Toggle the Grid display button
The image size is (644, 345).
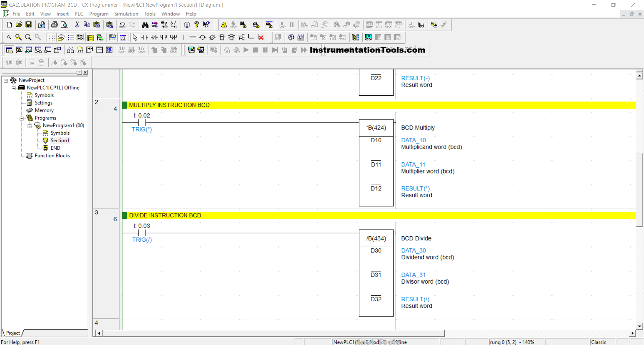pyautogui.click(x=51, y=38)
